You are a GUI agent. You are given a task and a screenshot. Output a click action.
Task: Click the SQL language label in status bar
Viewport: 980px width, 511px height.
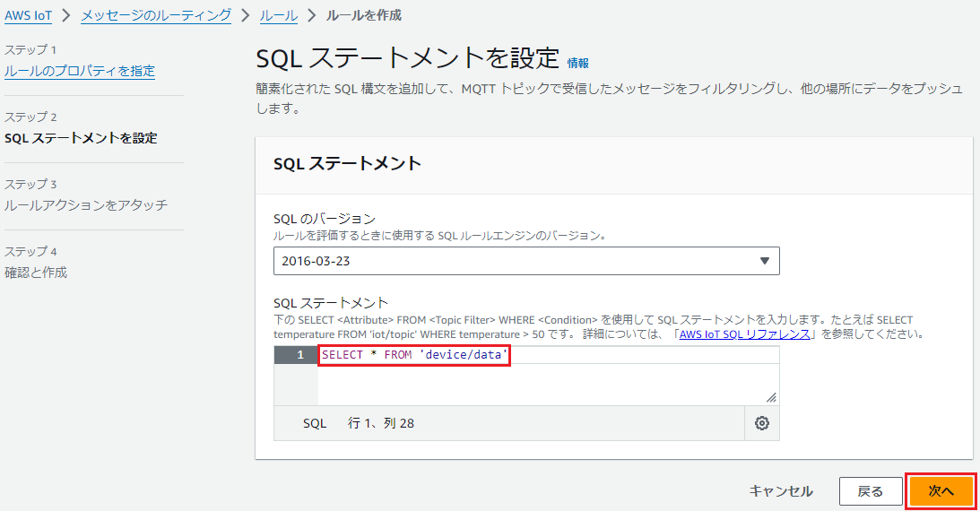(315, 423)
